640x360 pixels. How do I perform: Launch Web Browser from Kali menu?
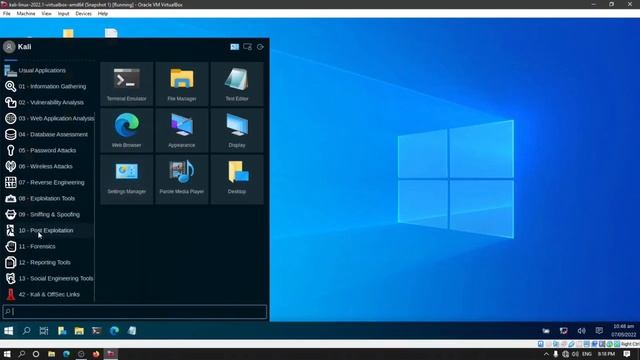[127, 130]
